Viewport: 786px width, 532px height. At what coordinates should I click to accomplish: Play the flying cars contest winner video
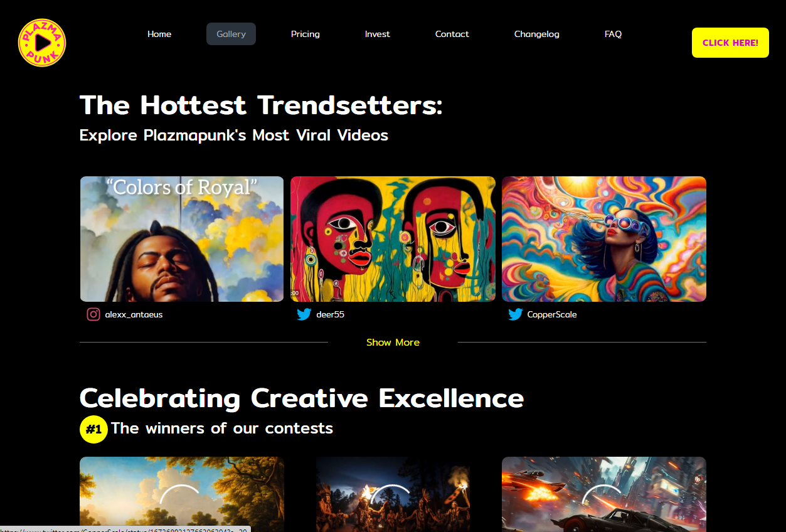tap(604, 494)
